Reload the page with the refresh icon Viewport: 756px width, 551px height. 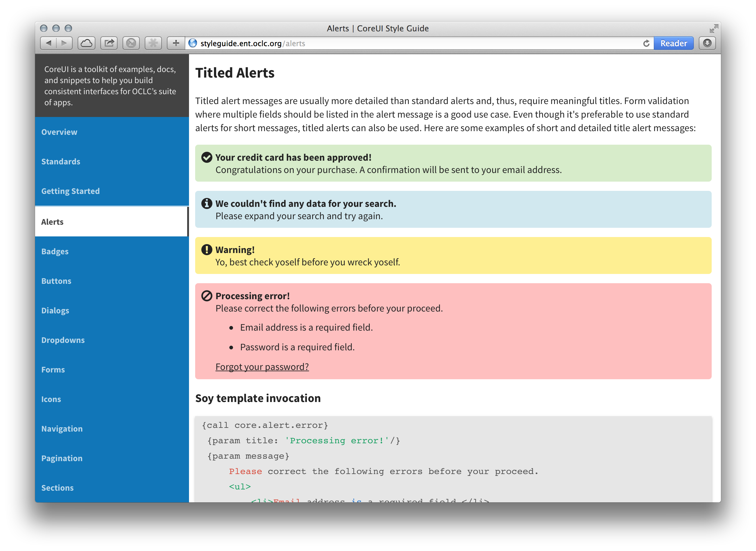coord(646,43)
